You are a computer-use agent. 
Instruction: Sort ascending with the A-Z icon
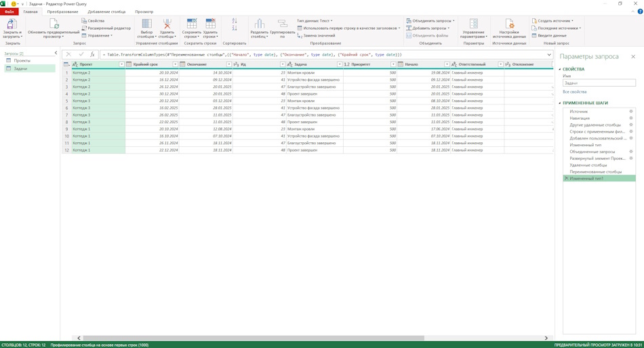click(235, 20)
